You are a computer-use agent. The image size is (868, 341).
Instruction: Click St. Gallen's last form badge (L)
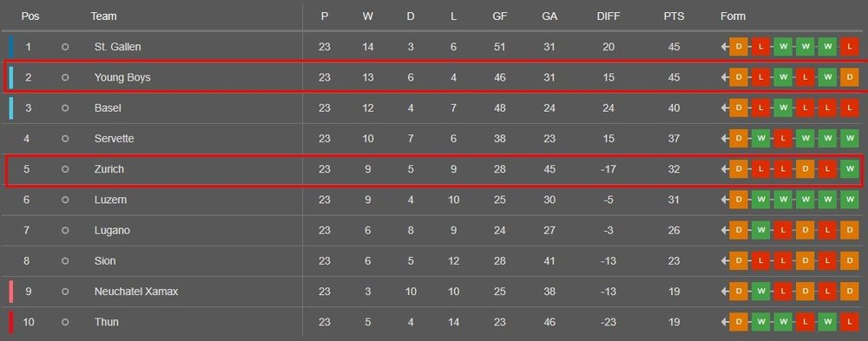[x=849, y=47]
